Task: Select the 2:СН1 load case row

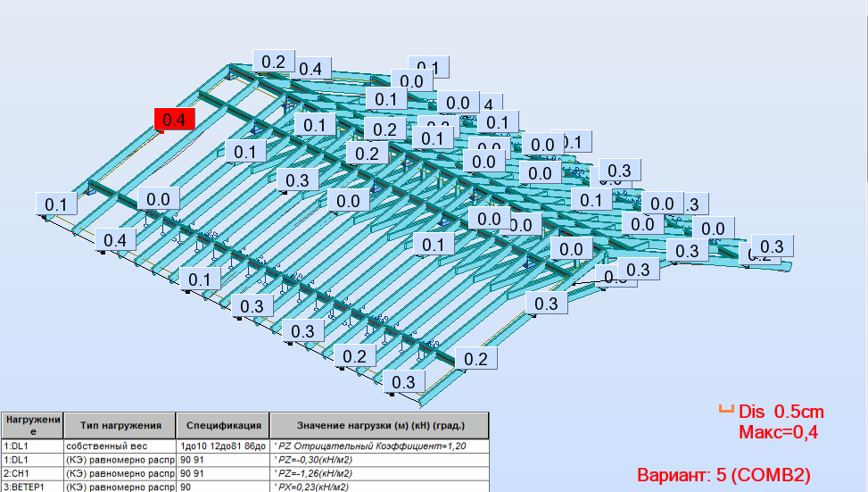Action: click(x=31, y=473)
